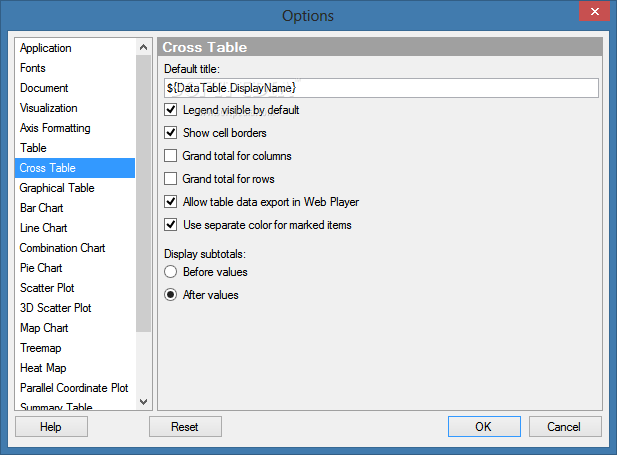Select Before values radio button

pyautogui.click(x=170, y=272)
